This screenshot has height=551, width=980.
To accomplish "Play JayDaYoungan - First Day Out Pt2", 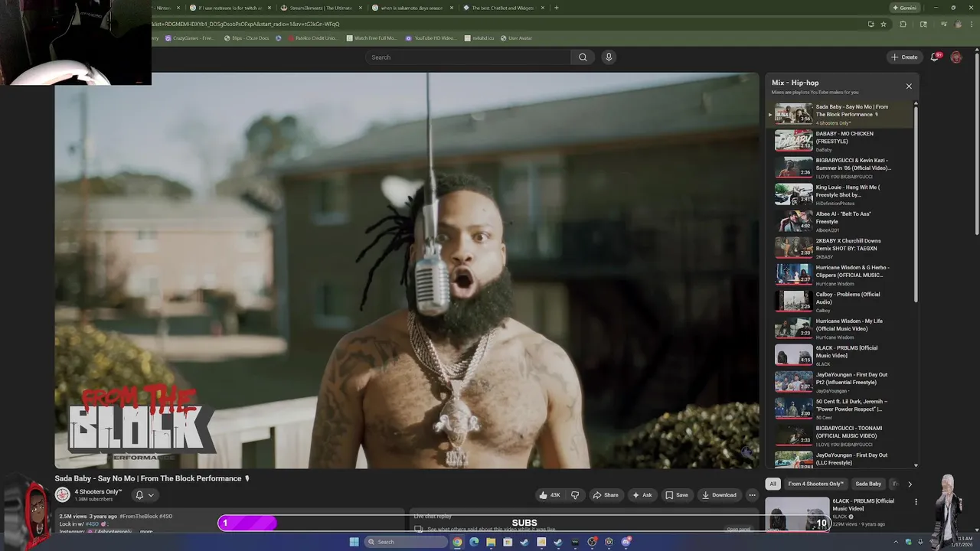I will pos(840,382).
